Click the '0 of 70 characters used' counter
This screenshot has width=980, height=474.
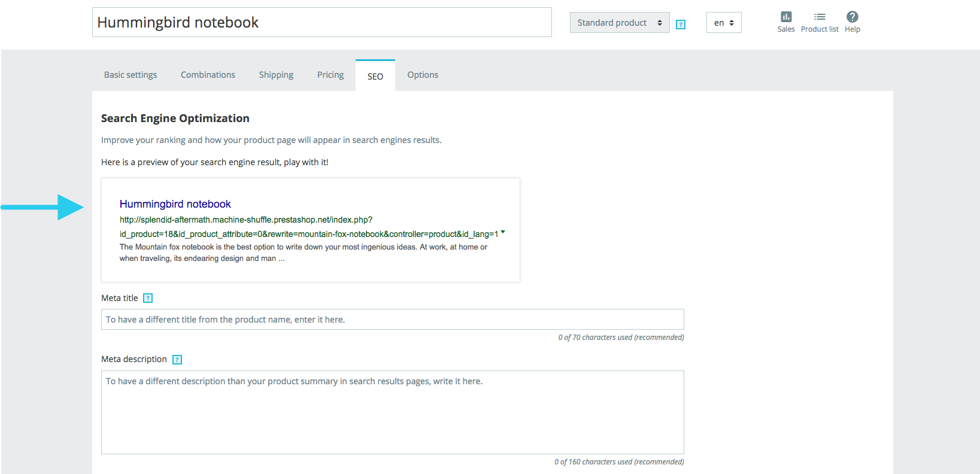[x=621, y=338]
